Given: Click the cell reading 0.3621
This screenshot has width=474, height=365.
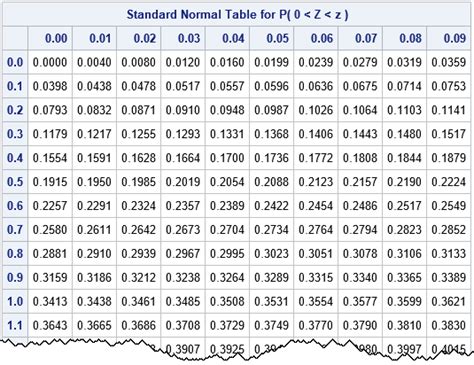Looking at the screenshot, I should click(449, 301).
